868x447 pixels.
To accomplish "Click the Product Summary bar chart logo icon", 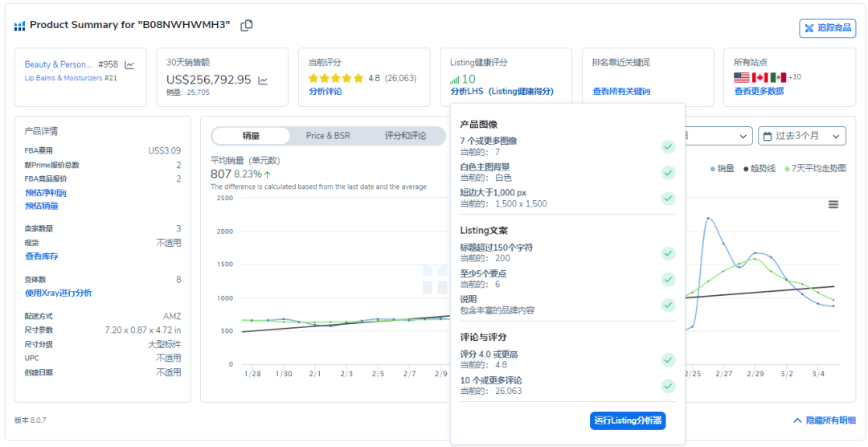I will pos(20,26).
